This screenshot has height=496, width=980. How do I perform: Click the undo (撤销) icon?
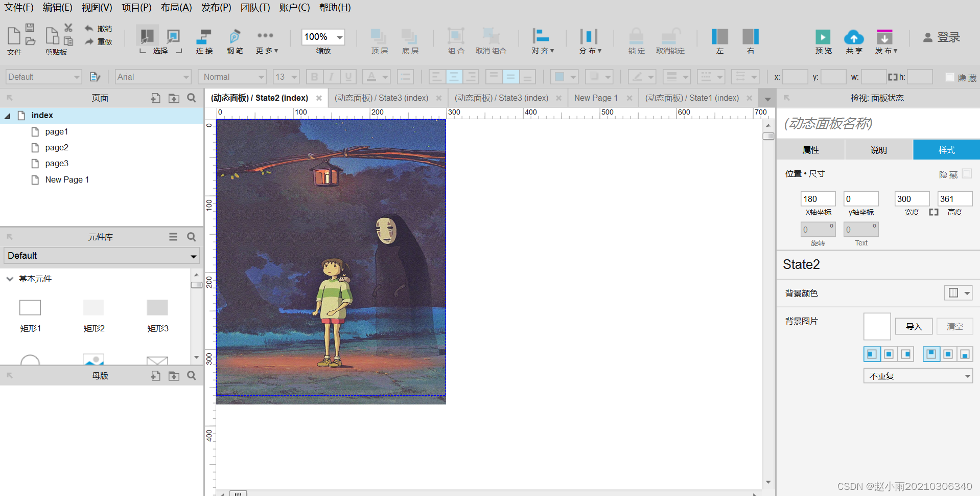coord(89,29)
